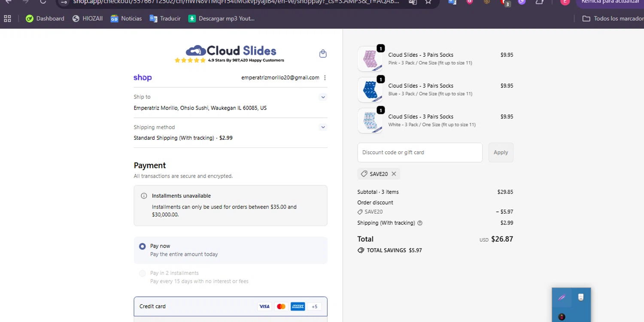Open the Dashboard bookmark
The image size is (644, 322).
(x=45, y=18)
